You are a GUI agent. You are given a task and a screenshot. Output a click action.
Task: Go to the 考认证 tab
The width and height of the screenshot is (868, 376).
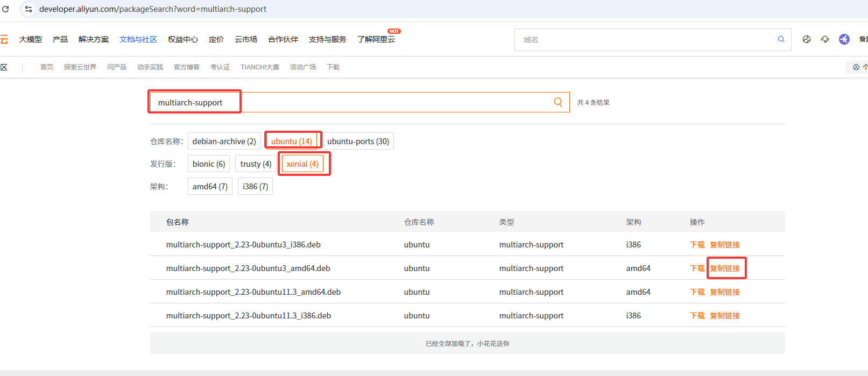pos(220,67)
